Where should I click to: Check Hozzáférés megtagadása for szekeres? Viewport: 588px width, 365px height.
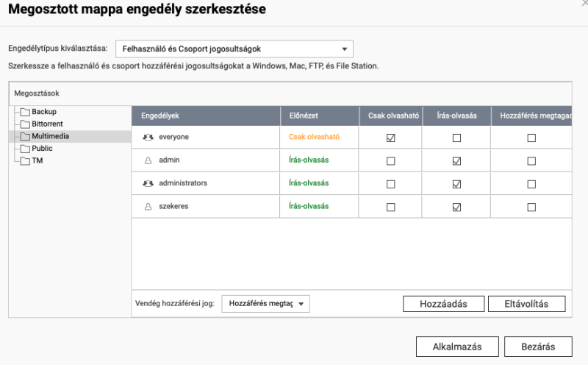click(x=531, y=207)
